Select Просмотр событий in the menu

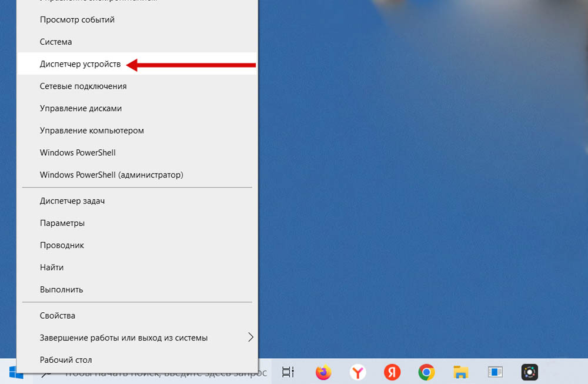[x=137, y=20]
